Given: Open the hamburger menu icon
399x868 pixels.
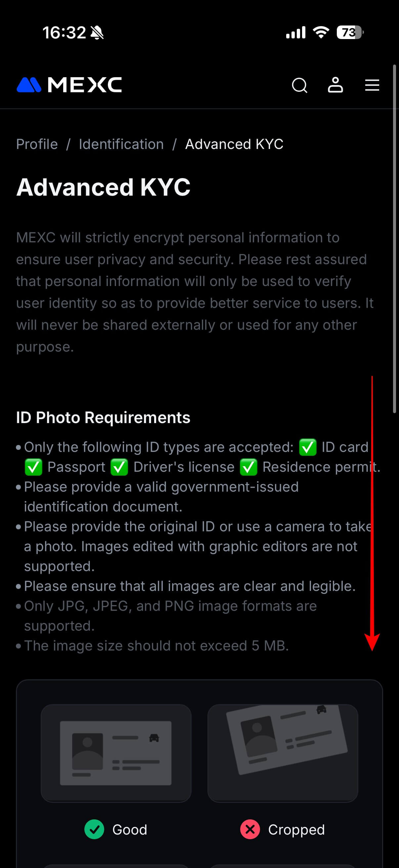Looking at the screenshot, I should point(372,85).
